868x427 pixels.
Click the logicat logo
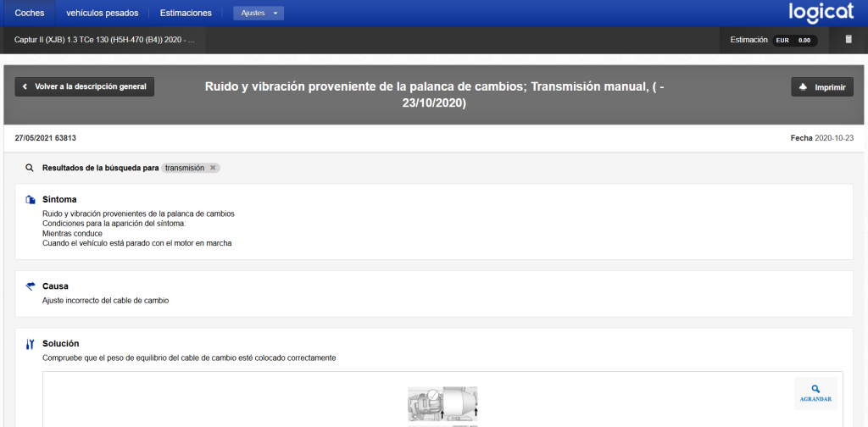coord(821,13)
